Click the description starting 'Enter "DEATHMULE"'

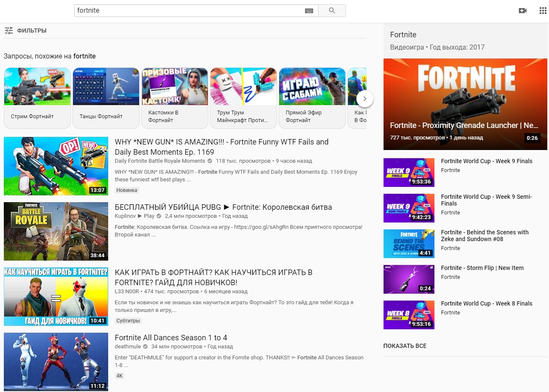pyautogui.click(x=239, y=361)
